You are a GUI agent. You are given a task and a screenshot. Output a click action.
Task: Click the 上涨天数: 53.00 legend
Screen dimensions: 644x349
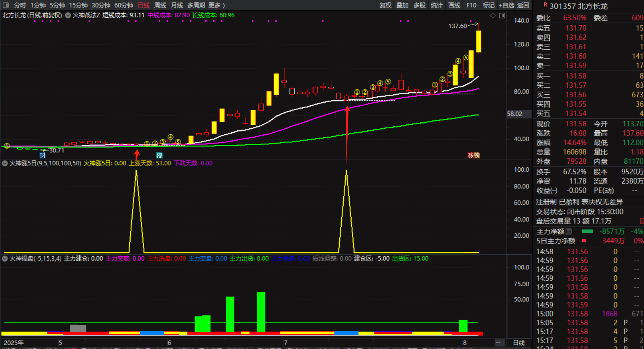150,163
